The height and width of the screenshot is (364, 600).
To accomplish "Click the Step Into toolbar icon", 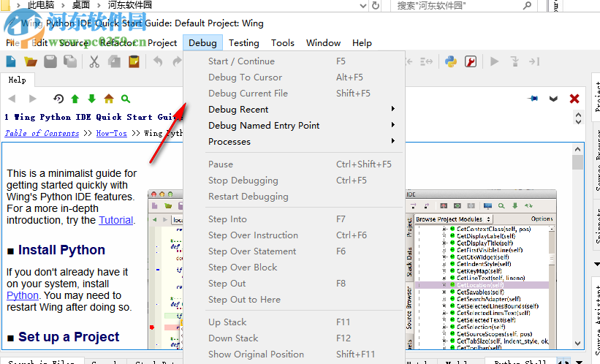I will (x=514, y=61).
